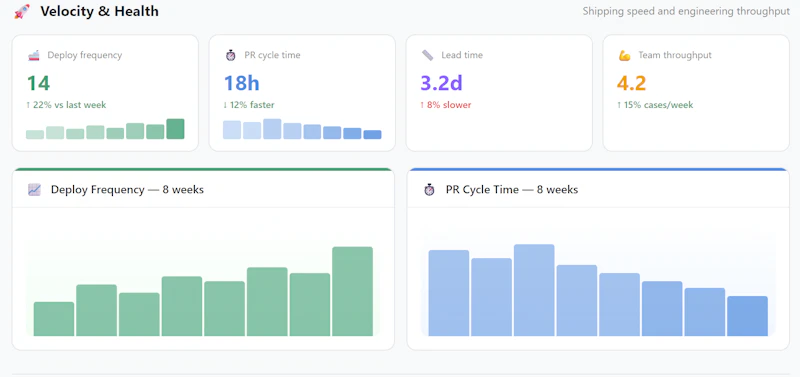Image resolution: width=800 pixels, height=377 pixels.
Task: Click the stopwatch icon beside PR Cycle Time — 8 weeks
Action: click(x=429, y=190)
